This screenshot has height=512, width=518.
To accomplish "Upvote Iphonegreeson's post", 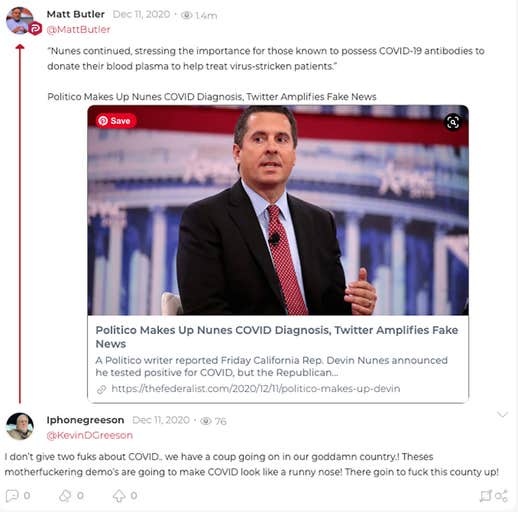I will click(119, 496).
